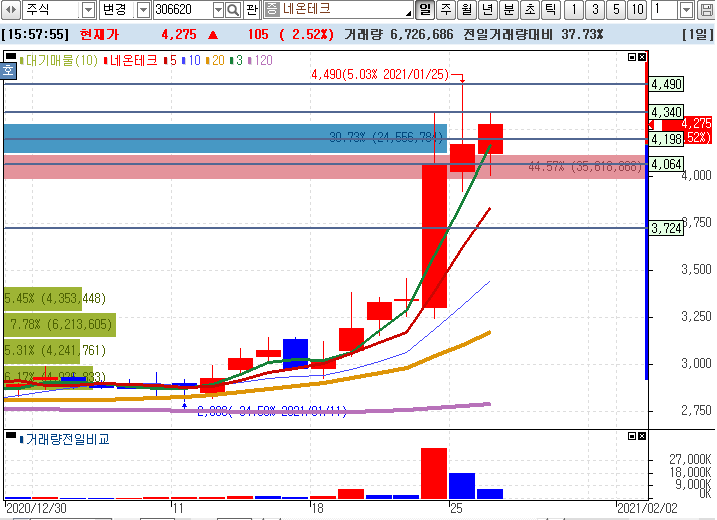Screen dimensions: 717x520
Task: Click the stock code field 306620
Action: (x=183, y=10)
